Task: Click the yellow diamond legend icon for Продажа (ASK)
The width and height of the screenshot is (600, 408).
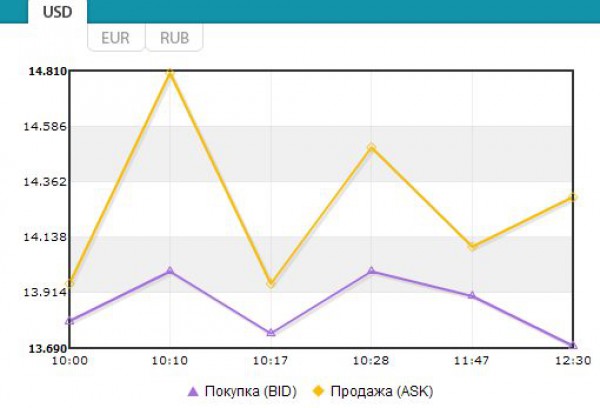Action: click(x=318, y=391)
